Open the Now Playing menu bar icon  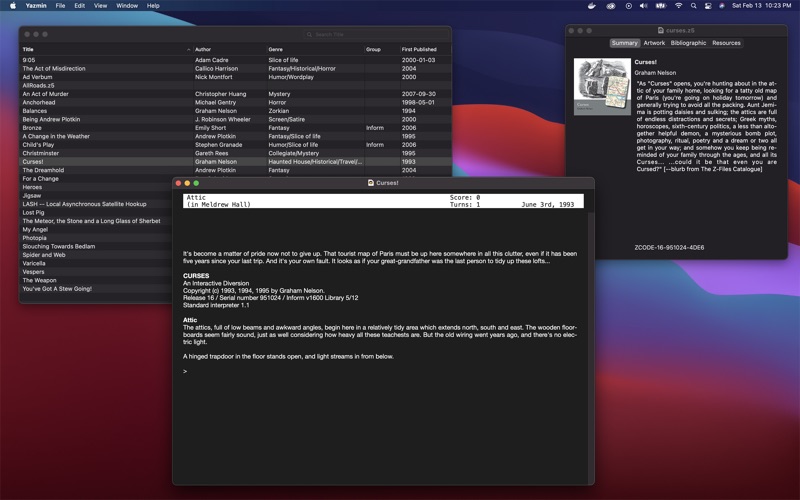(x=629, y=6)
